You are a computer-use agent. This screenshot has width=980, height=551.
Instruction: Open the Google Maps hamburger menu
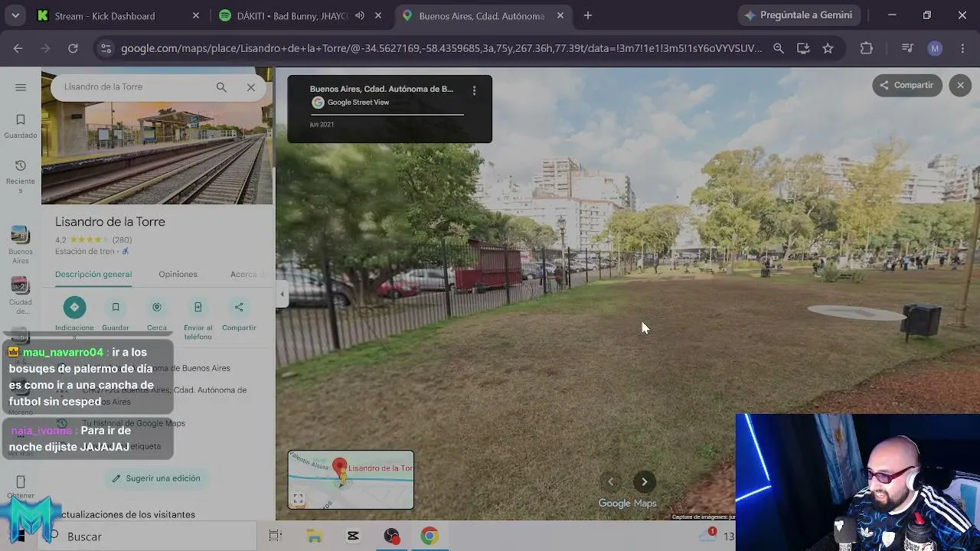[21, 87]
